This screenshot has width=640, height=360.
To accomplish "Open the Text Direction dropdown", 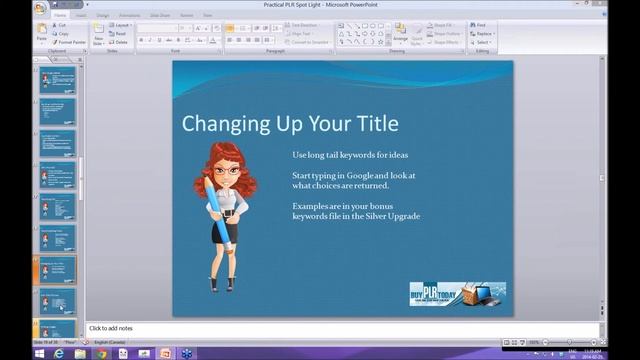I will pyautogui.click(x=302, y=25).
